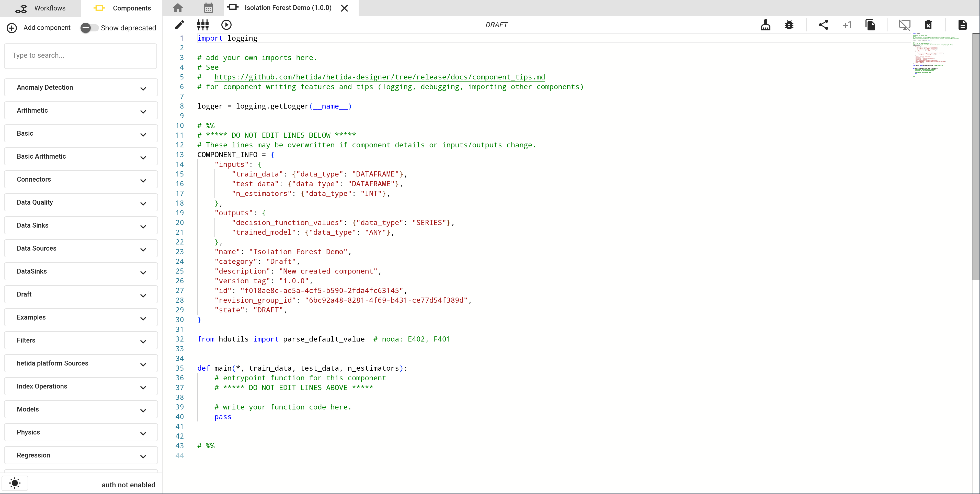Expand the Regression category
This screenshot has width=980, height=494.
[81, 456]
